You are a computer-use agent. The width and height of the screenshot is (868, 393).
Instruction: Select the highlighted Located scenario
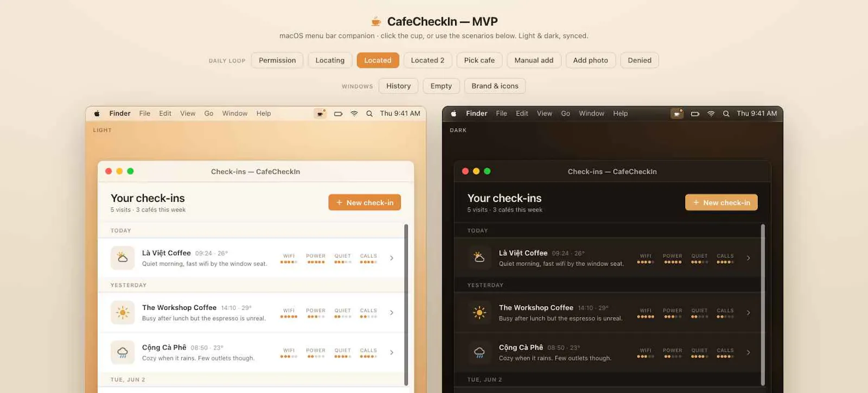point(378,60)
